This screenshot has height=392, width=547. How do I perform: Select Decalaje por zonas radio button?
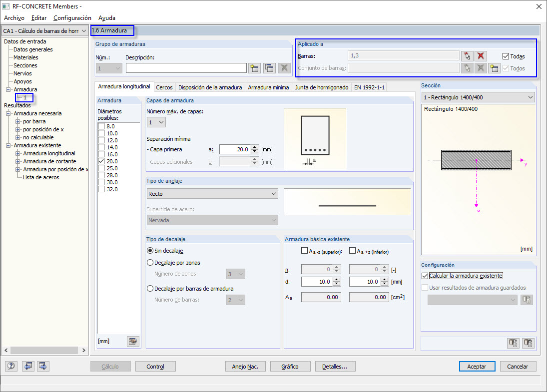pyautogui.click(x=150, y=263)
